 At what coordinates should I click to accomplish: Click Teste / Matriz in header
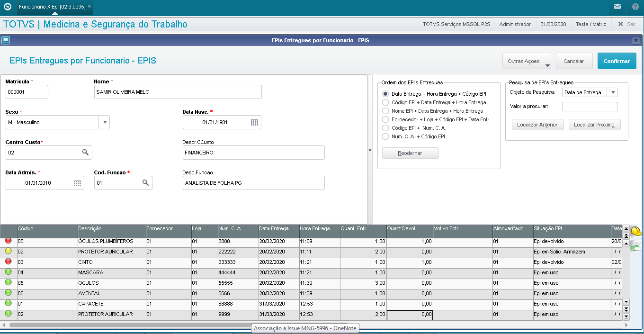(591, 24)
